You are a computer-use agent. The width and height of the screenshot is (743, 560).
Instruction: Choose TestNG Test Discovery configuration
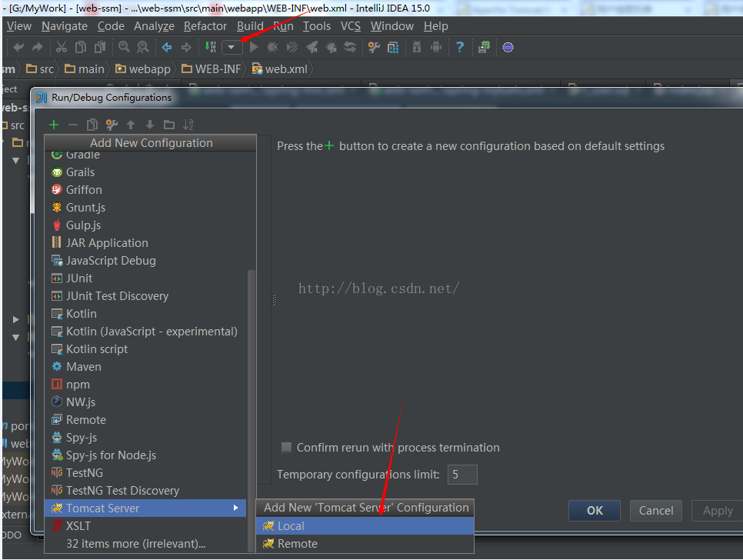(145, 490)
